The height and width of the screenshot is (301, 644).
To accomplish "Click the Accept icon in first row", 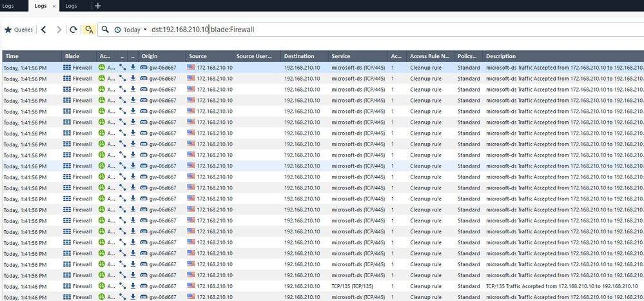I will coord(102,67).
